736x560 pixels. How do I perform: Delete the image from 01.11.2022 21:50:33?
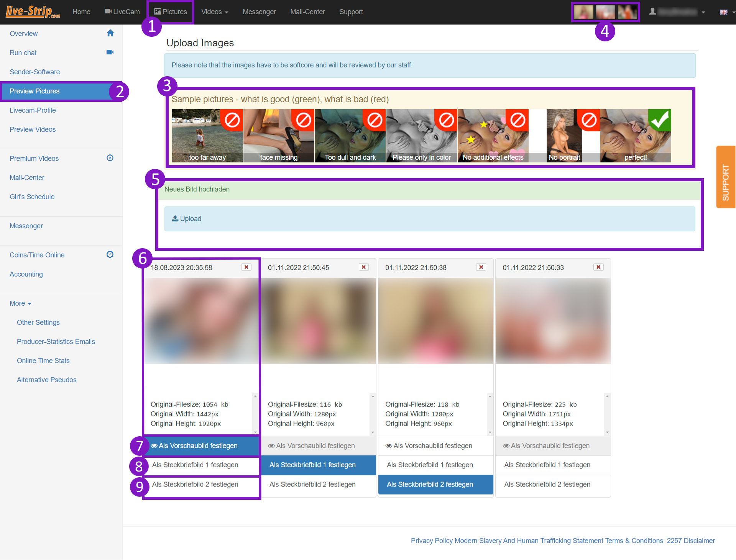(598, 267)
